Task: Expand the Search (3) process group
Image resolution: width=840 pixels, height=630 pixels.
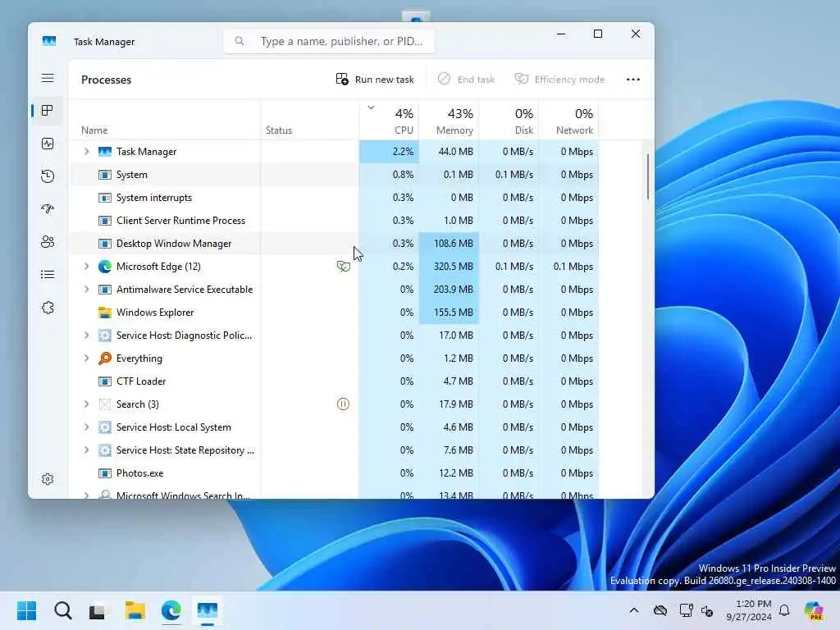Action: pos(86,404)
